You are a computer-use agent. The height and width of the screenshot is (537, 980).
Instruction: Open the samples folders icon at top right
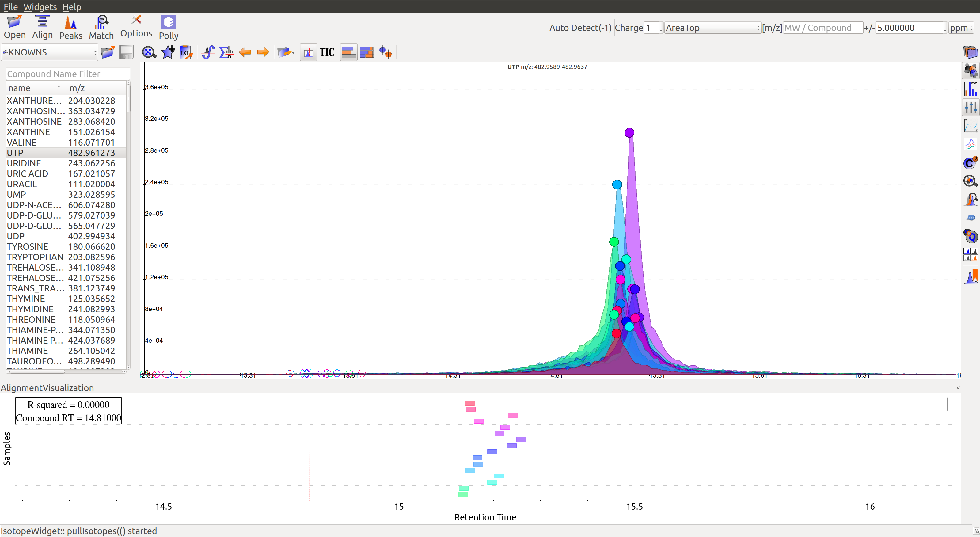971,52
